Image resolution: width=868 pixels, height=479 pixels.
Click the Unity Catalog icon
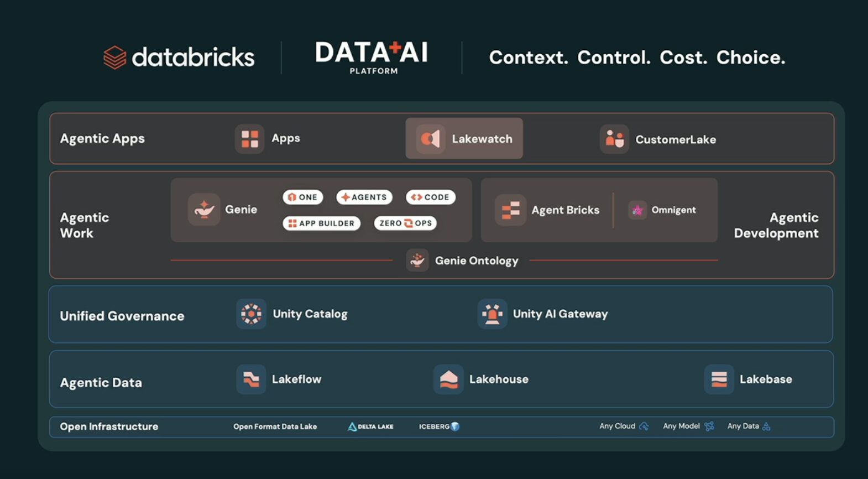click(x=251, y=314)
